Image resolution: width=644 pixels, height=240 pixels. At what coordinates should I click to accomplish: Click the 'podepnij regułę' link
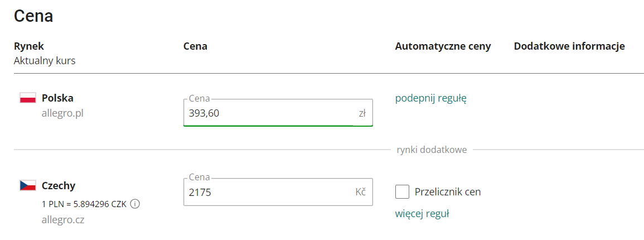(x=430, y=99)
